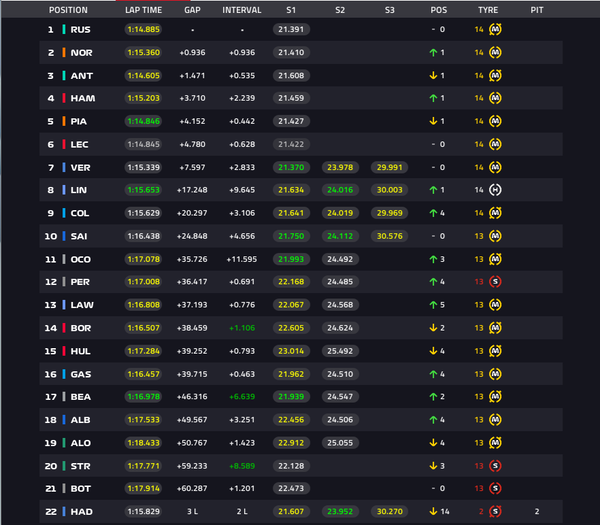This screenshot has height=525, width=600.
Task: Click the medium tyre icon in LEC row
Action: (495, 144)
